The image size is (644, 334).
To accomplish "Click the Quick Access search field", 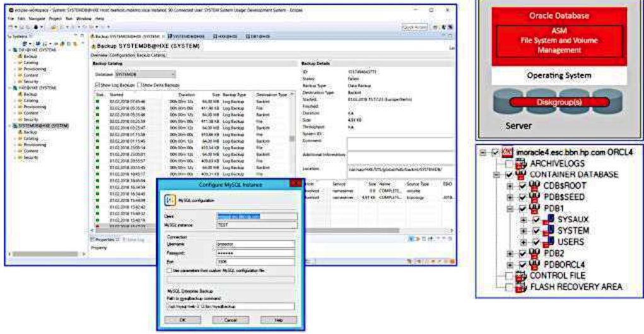I will (x=415, y=27).
